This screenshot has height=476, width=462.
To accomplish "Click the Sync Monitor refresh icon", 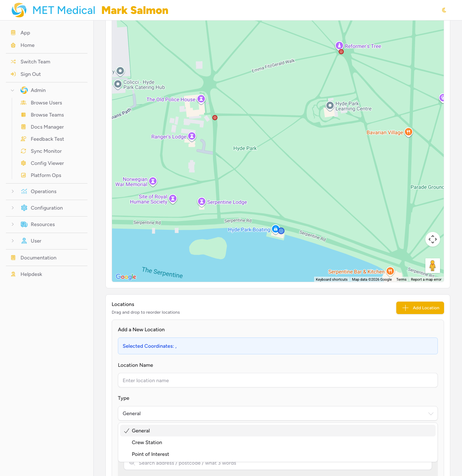I will 23,151.
